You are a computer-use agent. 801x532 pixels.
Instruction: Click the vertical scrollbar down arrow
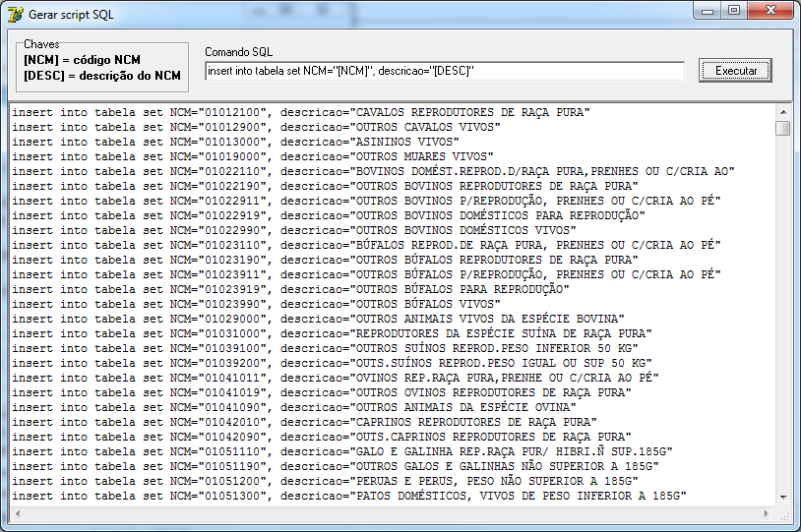[x=783, y=497]
